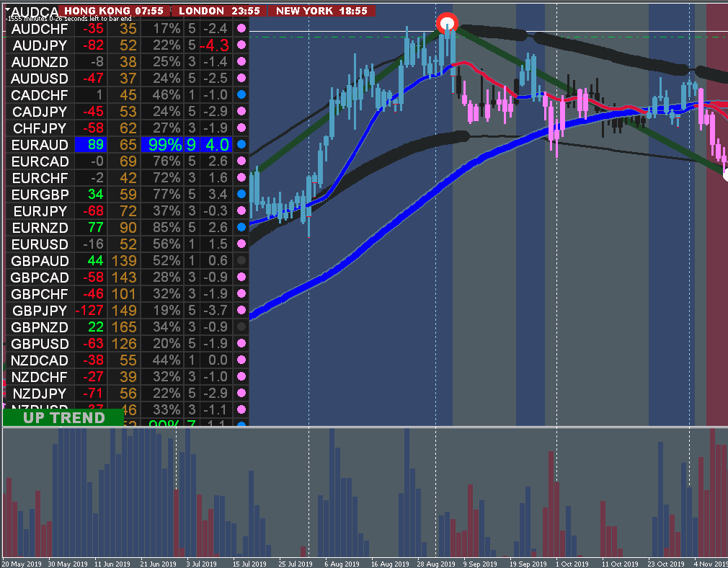This screenshot has width=728, height=568.
Task: Click the blue signal dot in EURGBP row
Action: 241,194
